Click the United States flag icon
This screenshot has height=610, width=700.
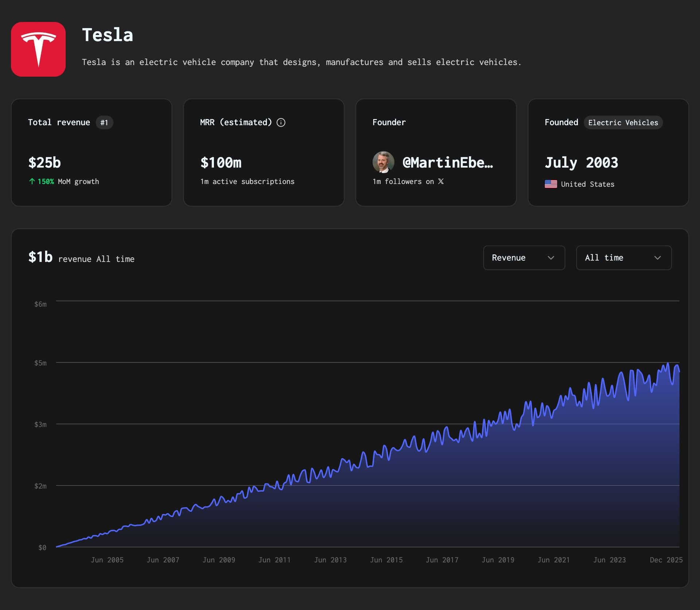[x=551, y=184]
